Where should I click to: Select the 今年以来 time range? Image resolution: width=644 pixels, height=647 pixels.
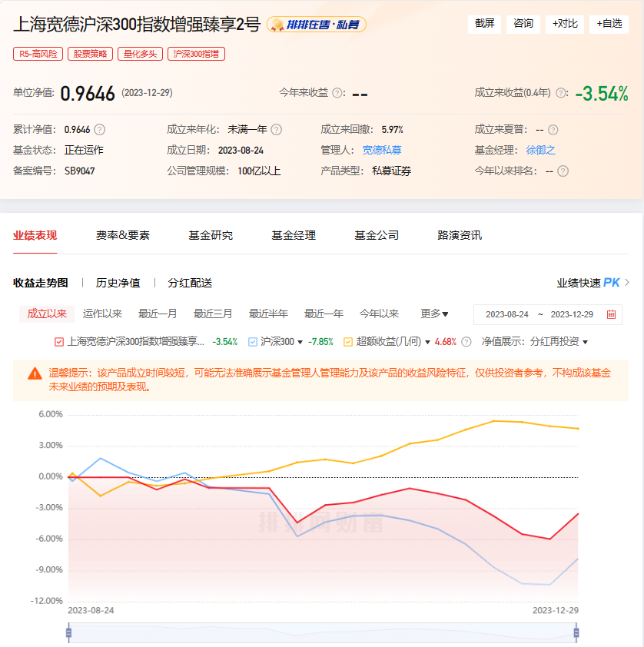379,314
